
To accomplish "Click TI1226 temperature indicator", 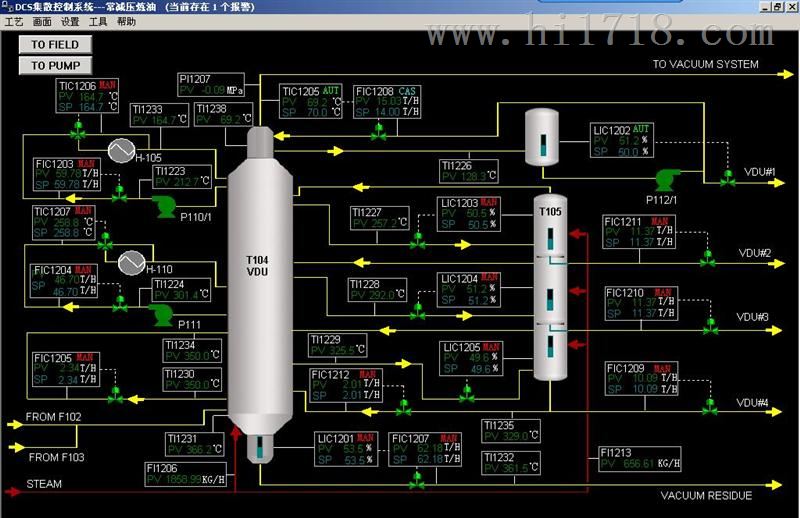I will tap(469, 171).
